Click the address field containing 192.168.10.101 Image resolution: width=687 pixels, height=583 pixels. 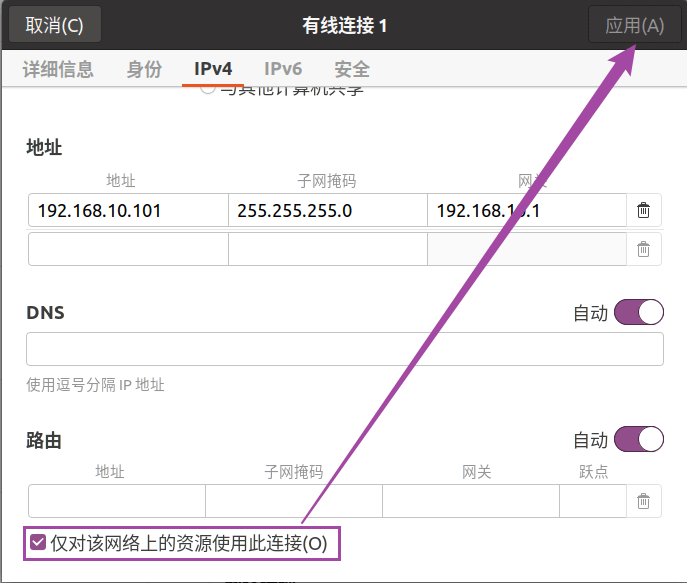pos(128,211)
